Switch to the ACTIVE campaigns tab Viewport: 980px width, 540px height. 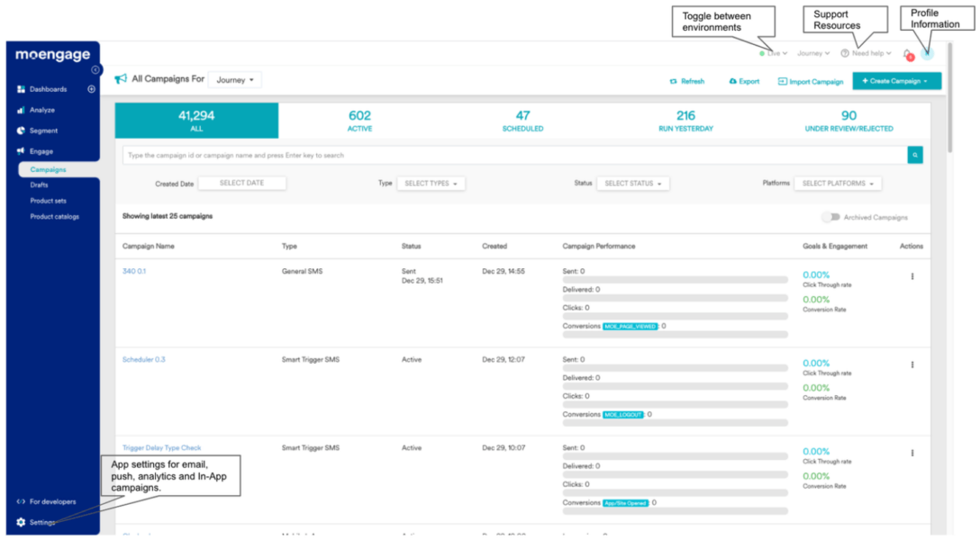point(359,121)
